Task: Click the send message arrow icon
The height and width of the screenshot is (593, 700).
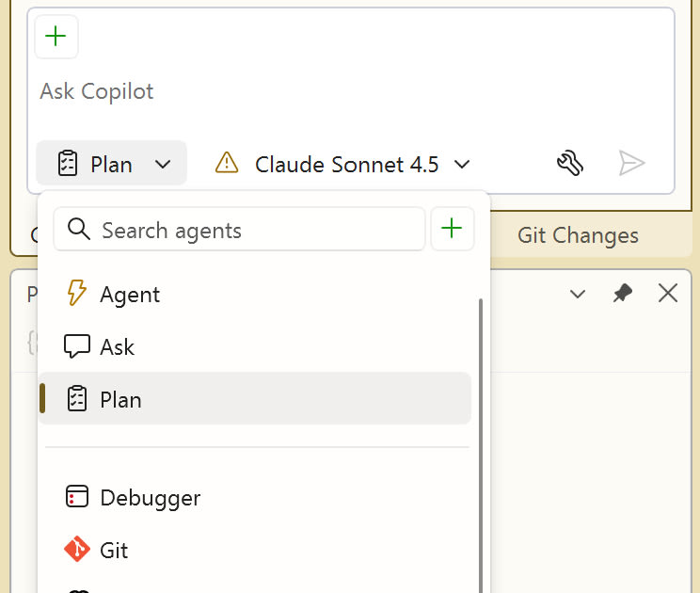Action: coord(631,163)
